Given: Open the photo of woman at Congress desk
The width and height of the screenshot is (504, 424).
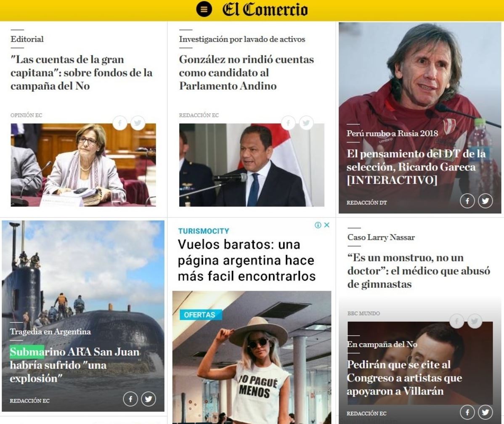Looking at the screenshot, I should (83, 165).
